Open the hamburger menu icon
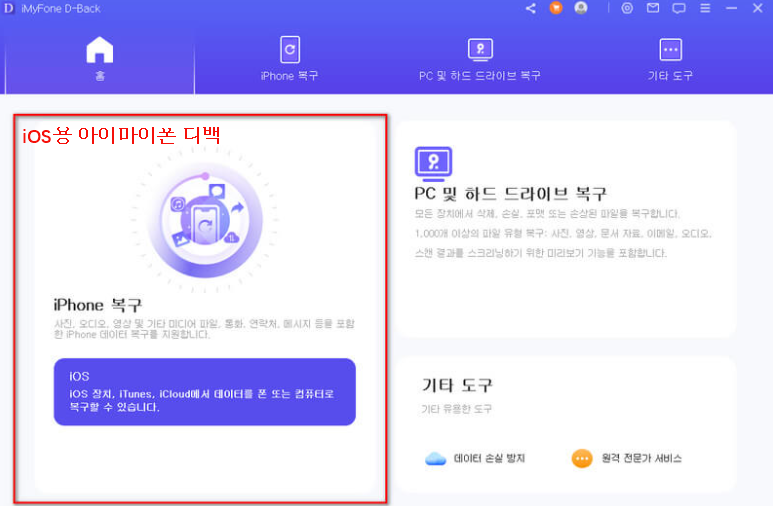 (705, 8)
